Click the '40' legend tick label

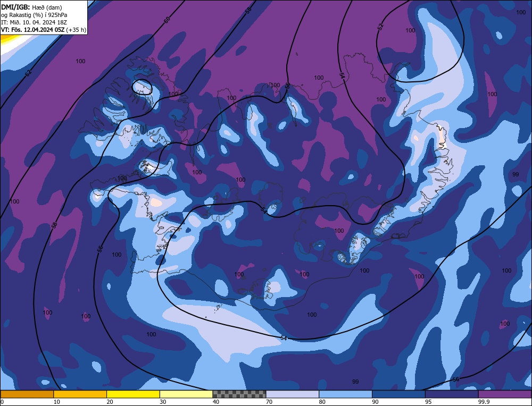tap(216, 402)
